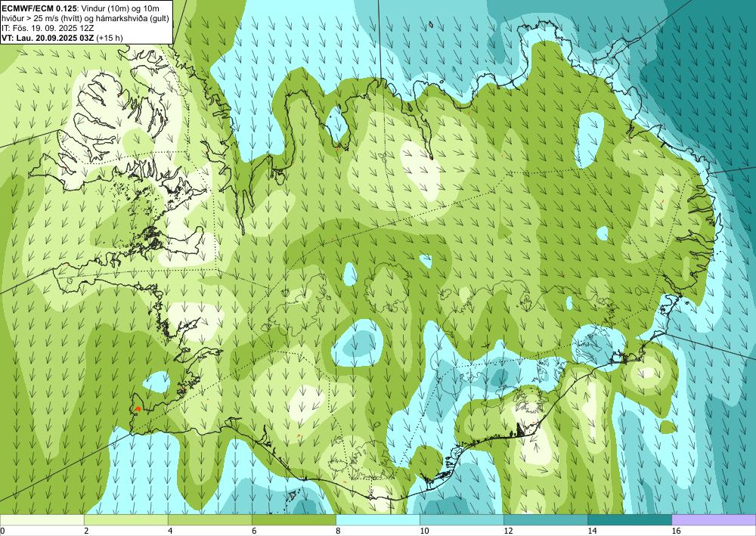Click the legend scale label '16'
The image size is (756, 536).
click(x=677, y=531)
